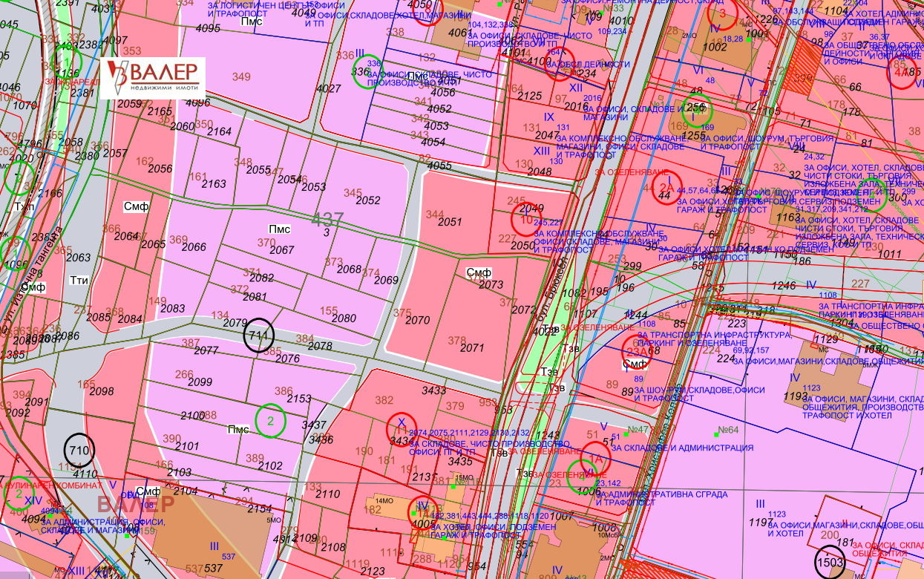Select parcel 349 in the pink zone
Screen dimensions: 924x579
pos(241,76)
